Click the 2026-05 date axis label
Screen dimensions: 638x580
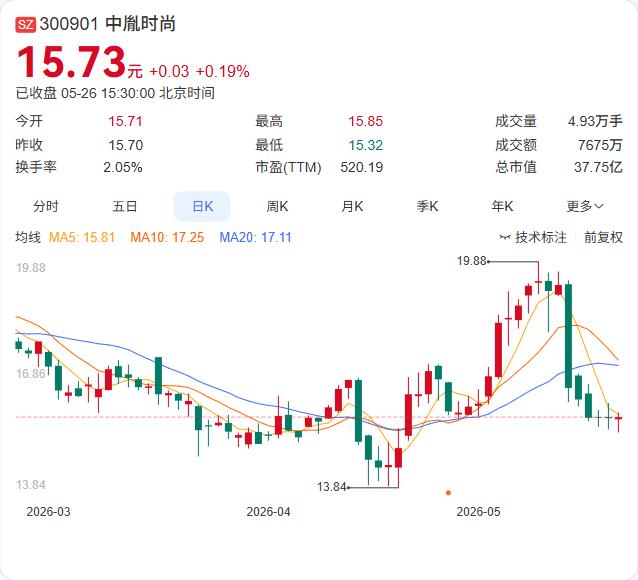[x=478, y=512]
